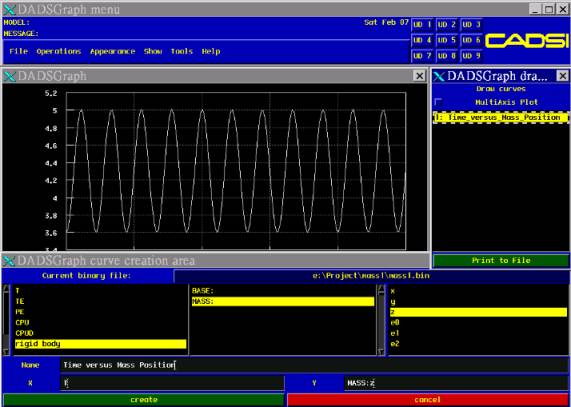Close the DADSGraph menu window
571x407 pixels.
click(x=563, y=9)
